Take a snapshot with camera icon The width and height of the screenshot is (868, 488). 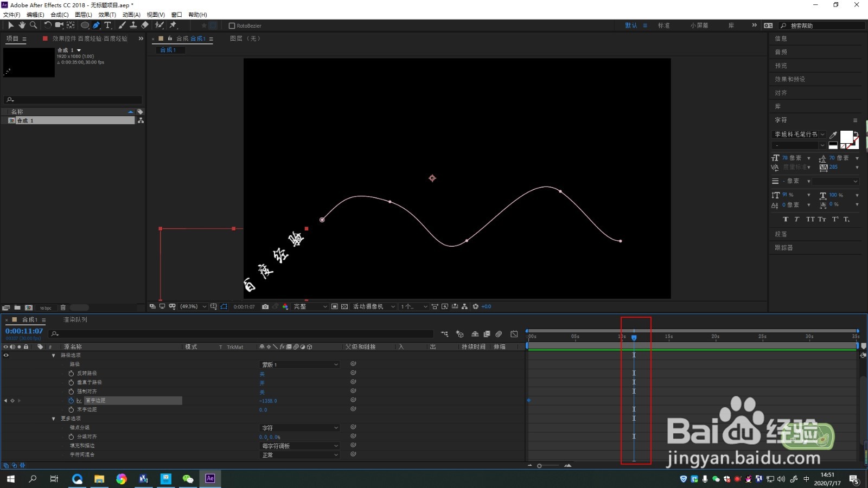(265, 306)
